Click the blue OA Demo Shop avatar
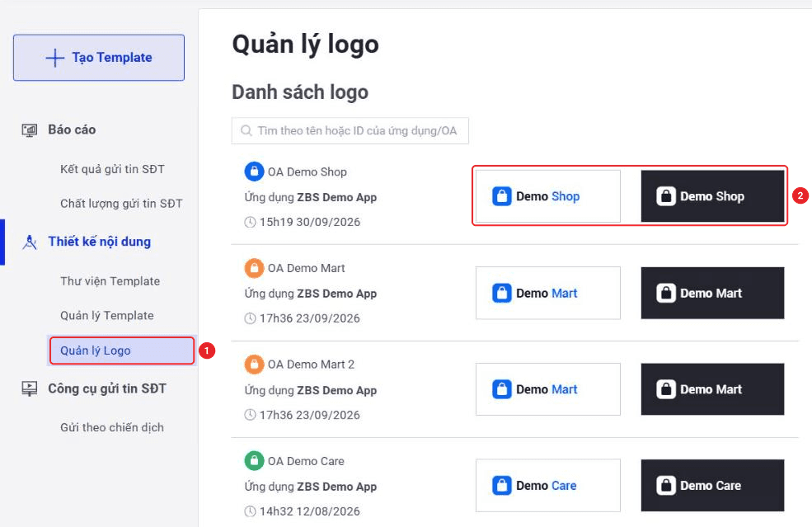This screenshot has height=527, width=812. [254, 172]
